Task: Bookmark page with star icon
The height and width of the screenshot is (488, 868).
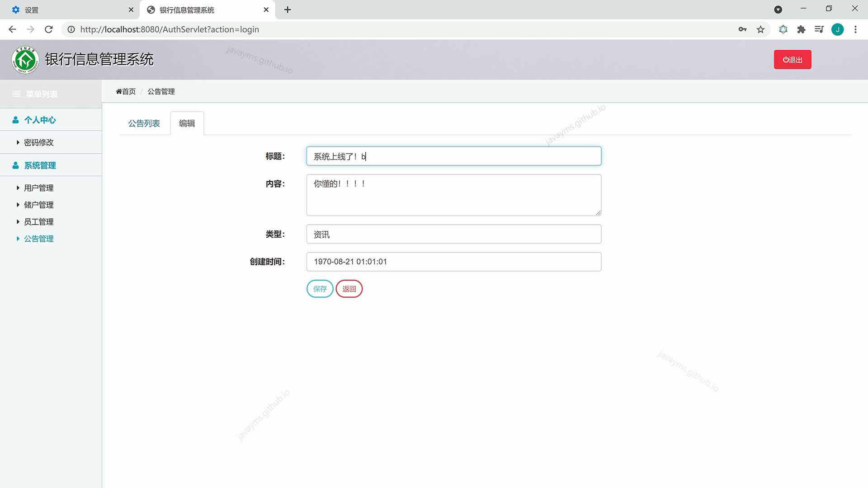Action: click(760, 29)
